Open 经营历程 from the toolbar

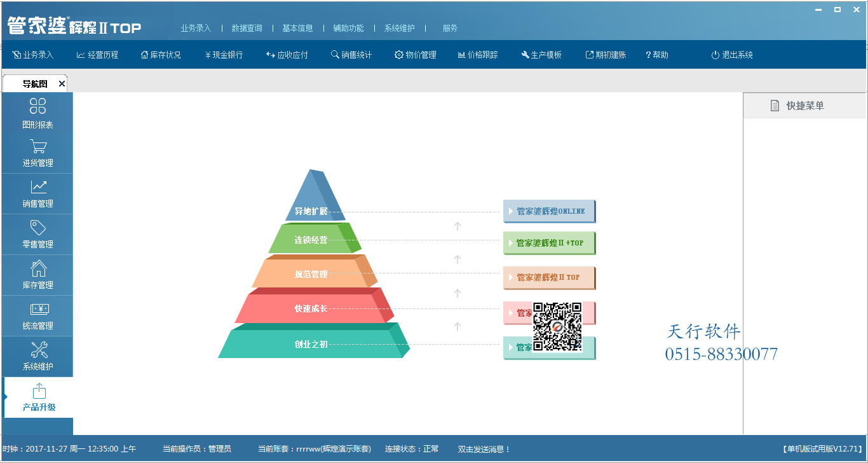tap(97, 55)
